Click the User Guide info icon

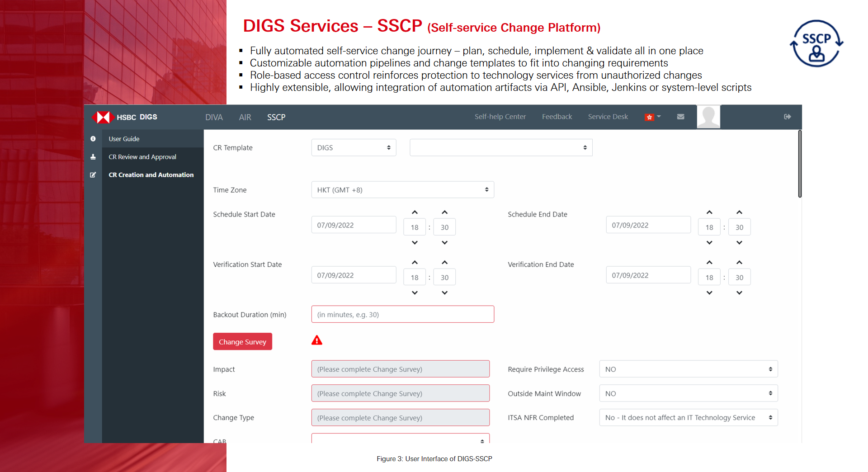(x=93, y=139)
